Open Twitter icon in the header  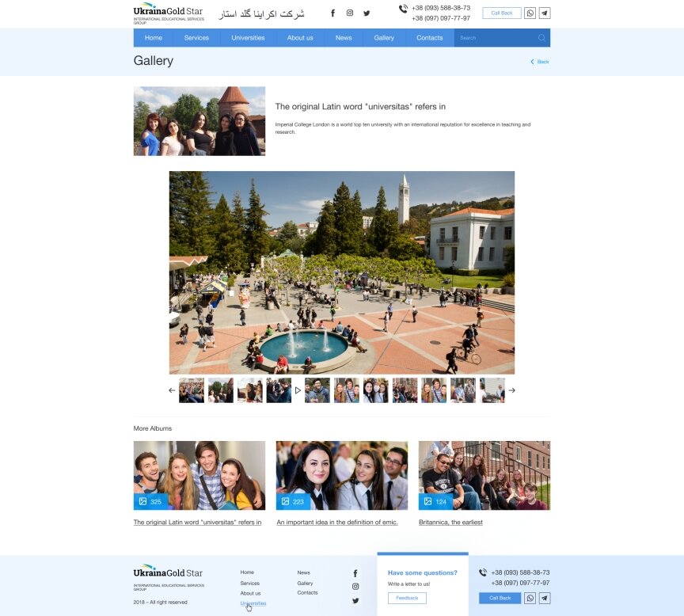click(367, 13)
